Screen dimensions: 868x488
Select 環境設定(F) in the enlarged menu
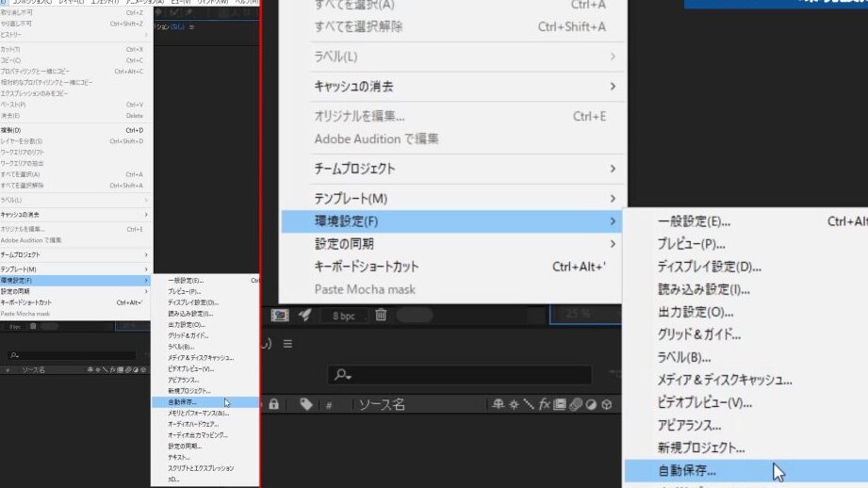[451, 221]
